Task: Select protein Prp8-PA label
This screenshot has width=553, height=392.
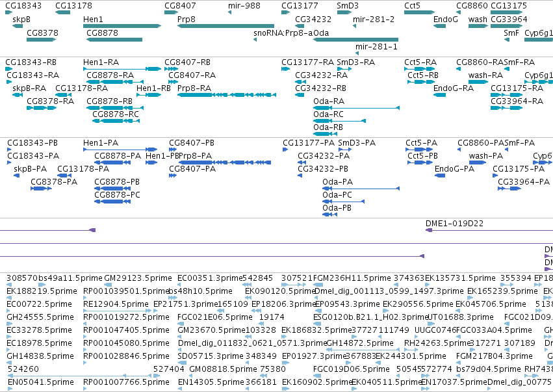Action: click(x=196, y=156)
